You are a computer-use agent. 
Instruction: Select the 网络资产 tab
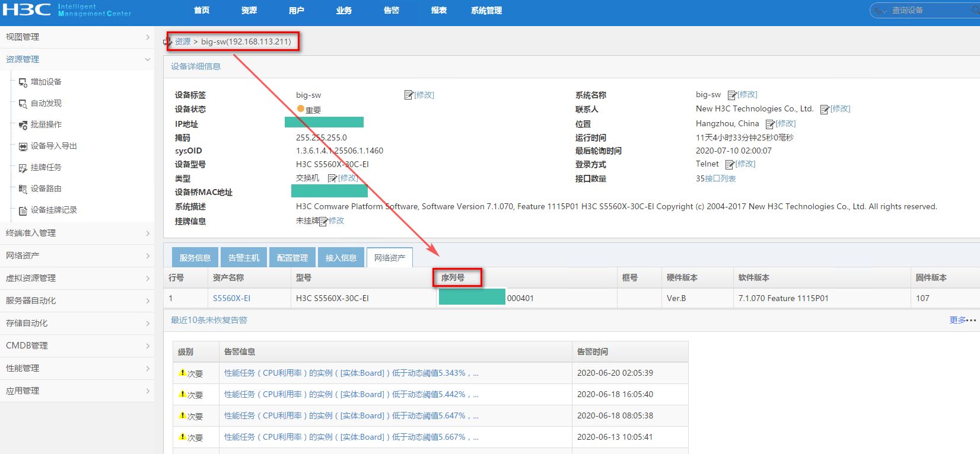pyautogui.click(x=390, y=257)
